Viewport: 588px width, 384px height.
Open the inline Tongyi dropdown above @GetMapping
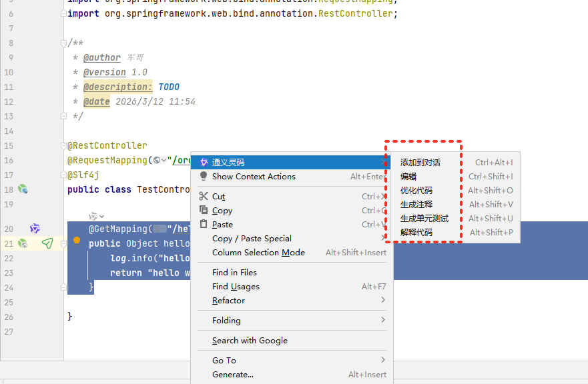point(97,216)
